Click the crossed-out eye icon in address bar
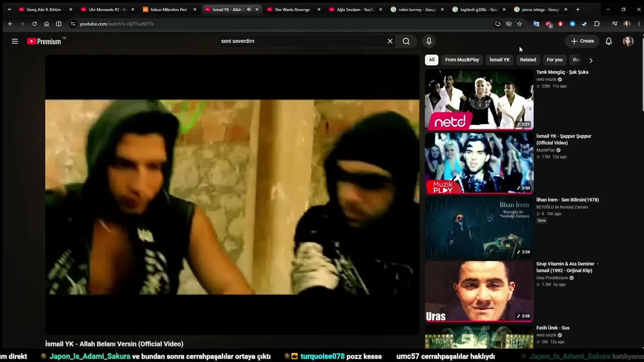The width and height of the screenshot is (644, 362). point(509,24)
